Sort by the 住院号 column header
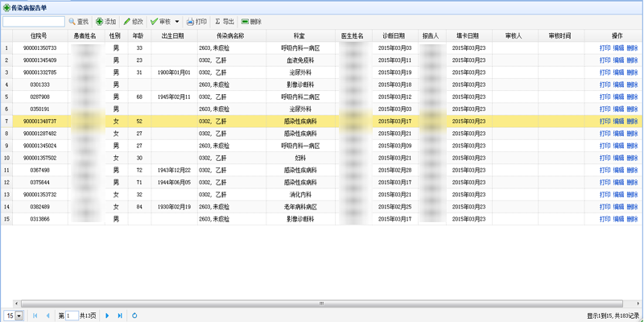 (x=39, y=36)
